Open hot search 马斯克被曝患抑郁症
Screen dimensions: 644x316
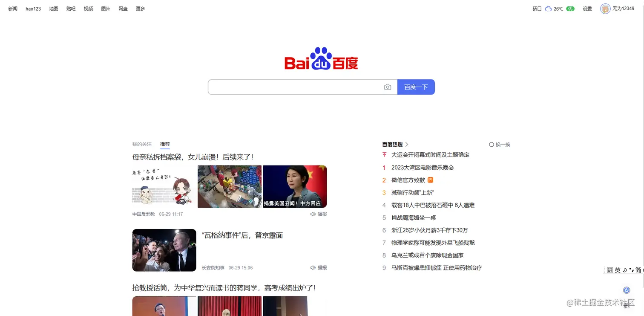coord(437,268)
